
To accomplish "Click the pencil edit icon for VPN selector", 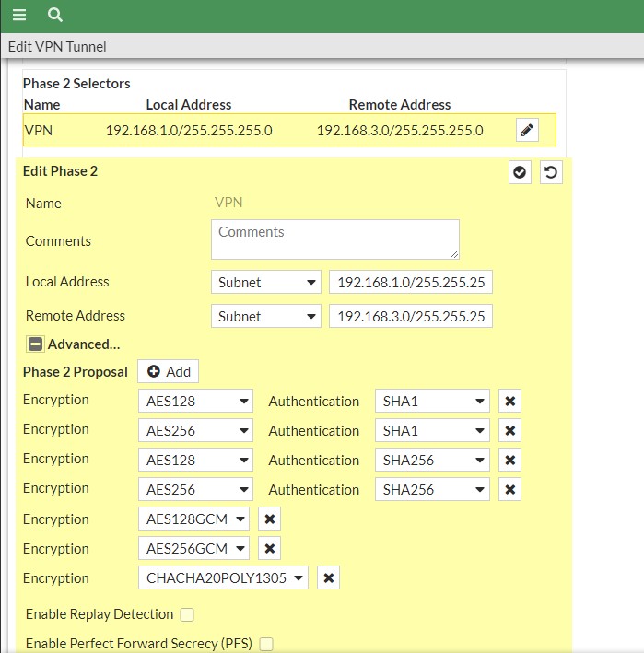I will pyautogui.click(x=527, y=130).
